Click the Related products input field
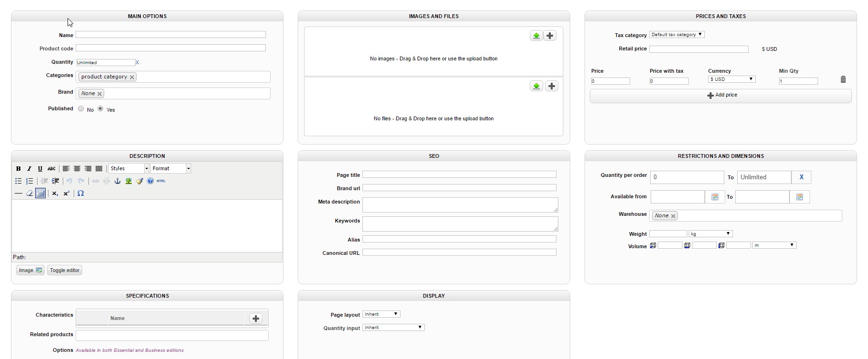This screenshot has width=868, height=359. (172, 335)
